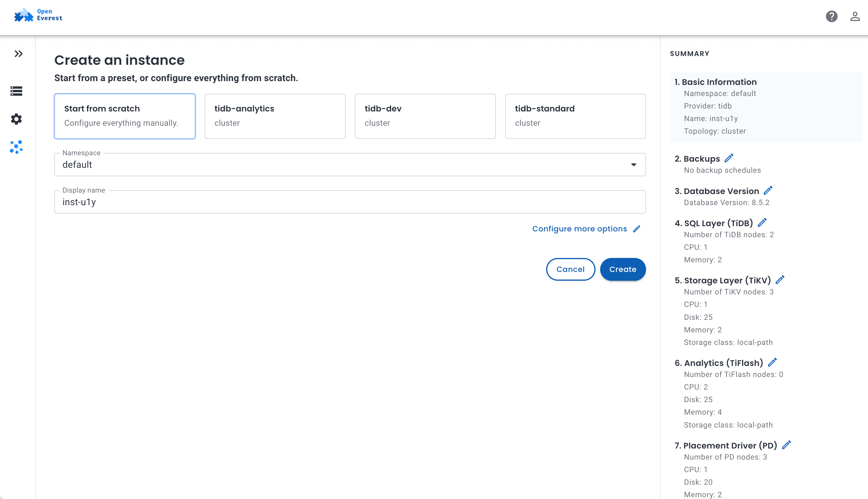Edit the Storage Layer (TiKV) section
868x499 pixels.
(x=780, y=280)
